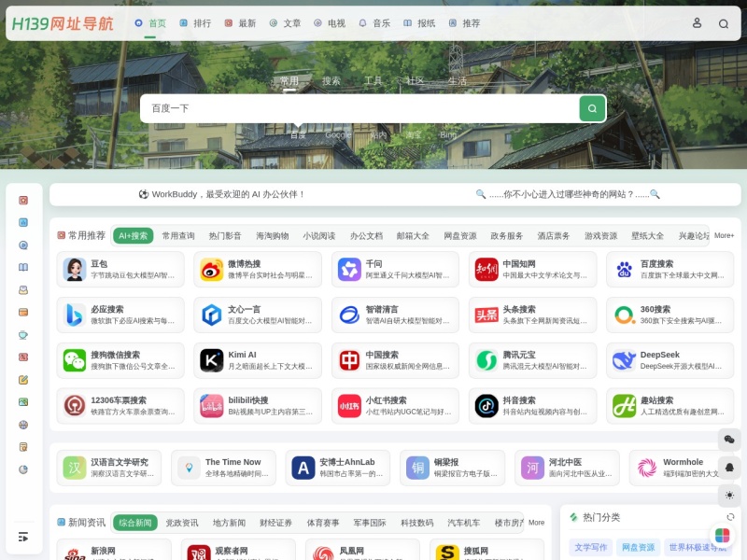747x560 pixels.
Task: Expand More+ in 常用推荐 tabs
Action: tap(724, 236)
